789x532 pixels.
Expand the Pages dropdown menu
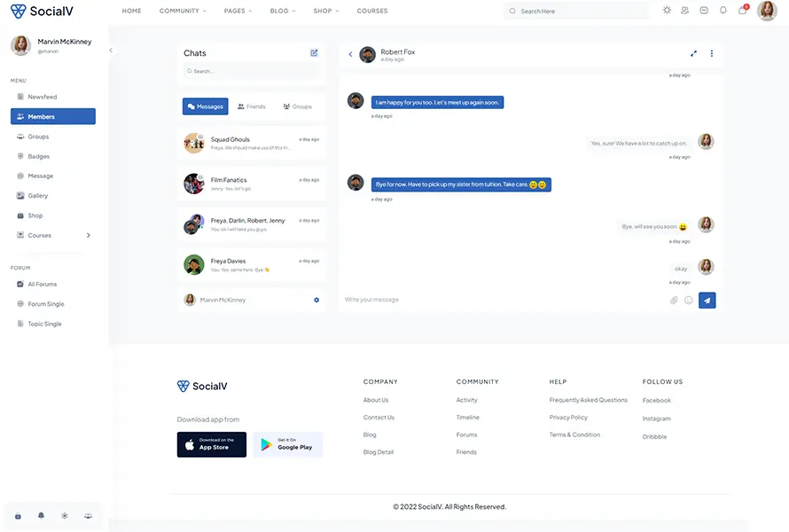pos(238,12)
